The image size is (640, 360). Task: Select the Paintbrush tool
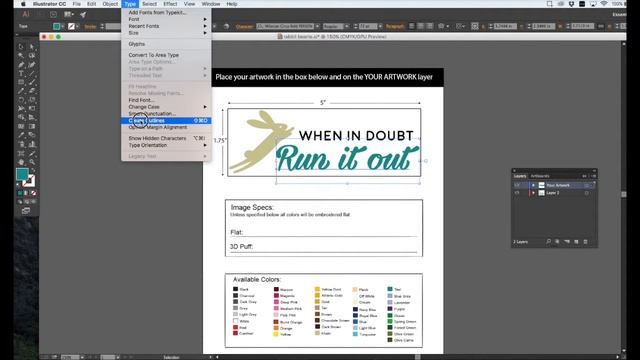[x=31, y=82]
